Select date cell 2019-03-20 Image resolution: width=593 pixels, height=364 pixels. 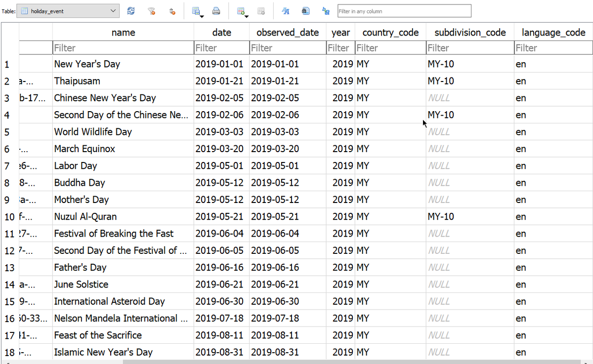[221, 149]
